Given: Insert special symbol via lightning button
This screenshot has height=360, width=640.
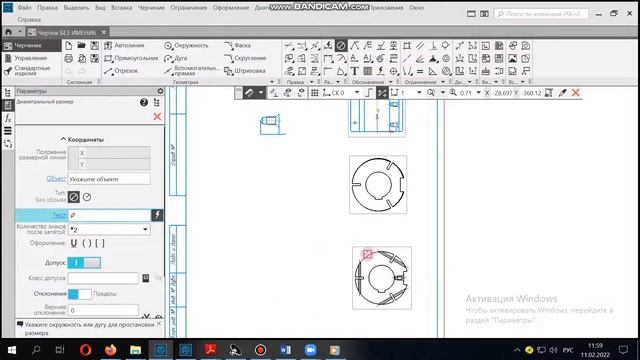Looking at the screenshot, I should click(x=157, y=215).
